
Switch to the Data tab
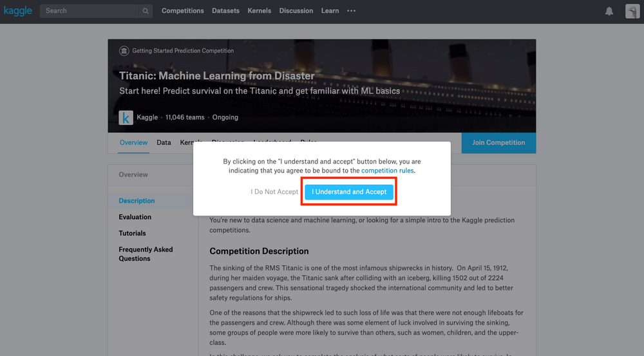[x=164, y=142]
